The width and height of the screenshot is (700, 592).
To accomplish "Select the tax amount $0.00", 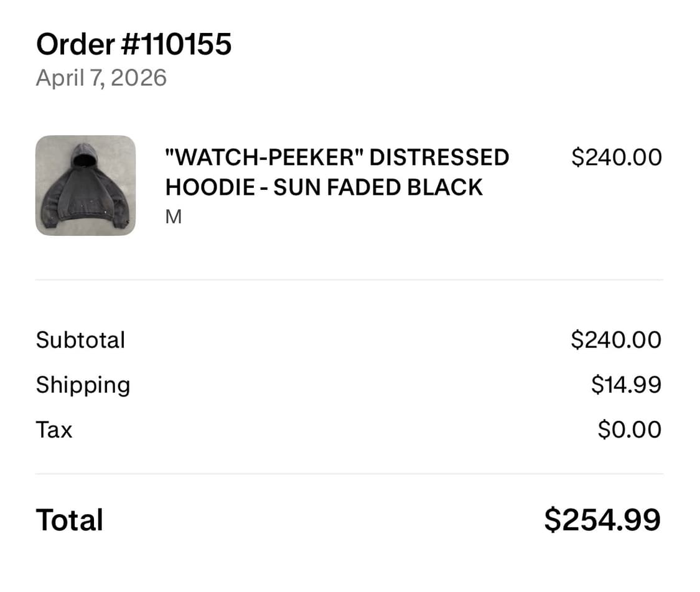I will click(629, 430).
